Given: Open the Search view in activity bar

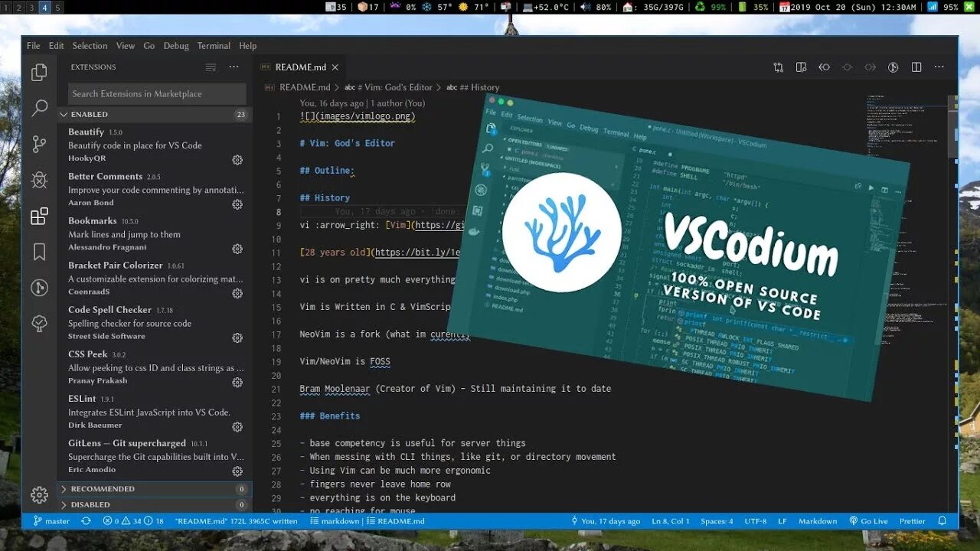Looking at the screenshot, I should click(x=39, y=109).
